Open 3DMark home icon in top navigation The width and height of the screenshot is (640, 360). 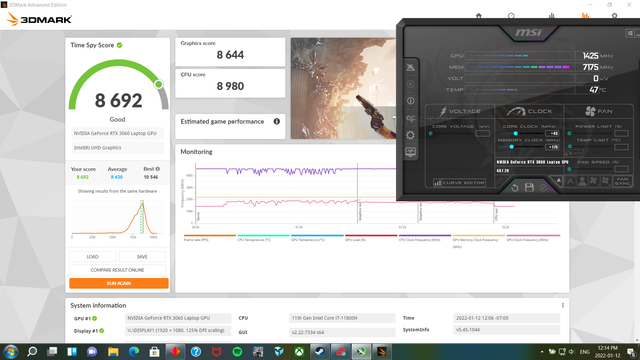479,16
